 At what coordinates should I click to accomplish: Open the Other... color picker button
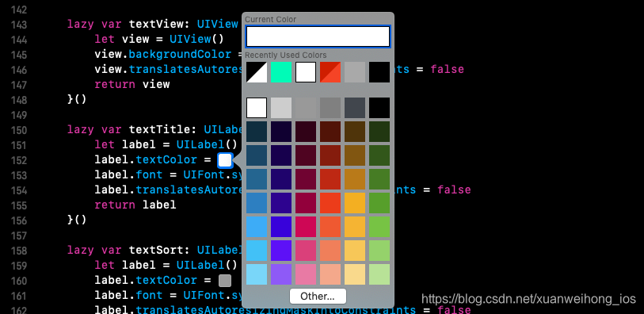tap(318, 296)
